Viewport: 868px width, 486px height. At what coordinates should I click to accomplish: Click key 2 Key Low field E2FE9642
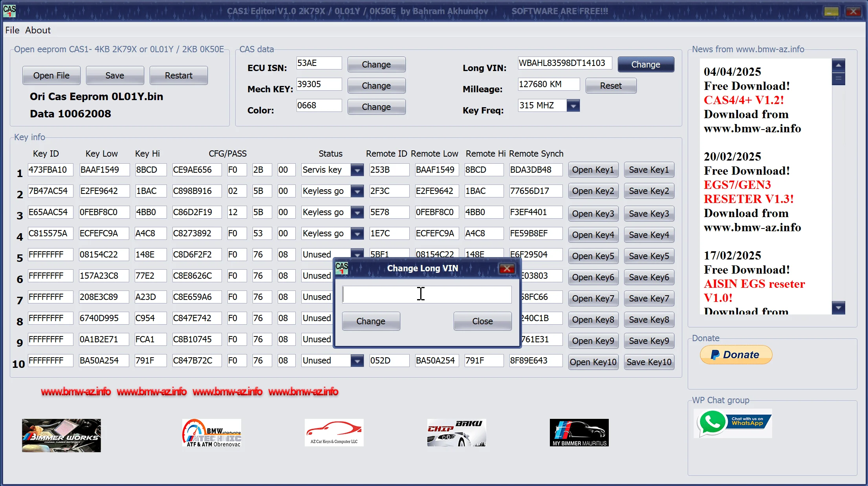click(104, 191)
